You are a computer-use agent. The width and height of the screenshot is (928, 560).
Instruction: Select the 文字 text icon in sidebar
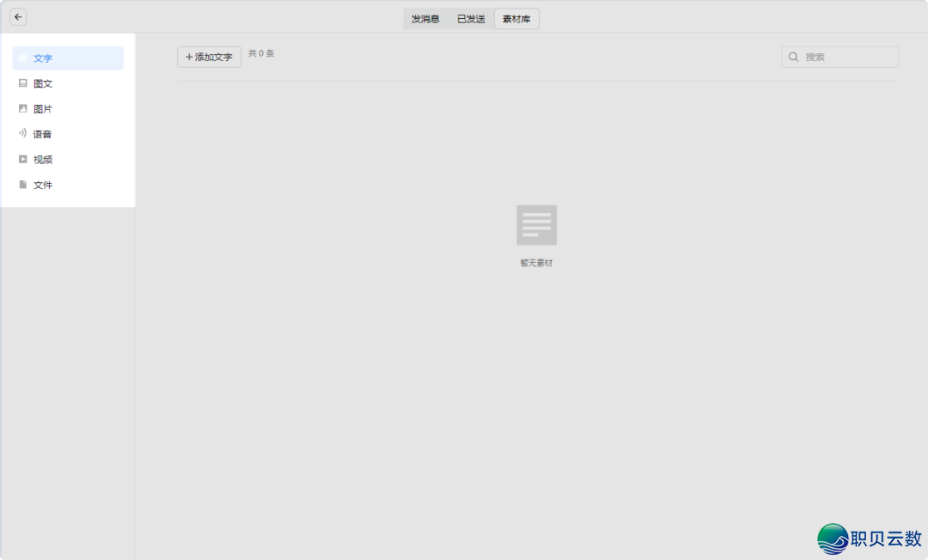(23, 58)
